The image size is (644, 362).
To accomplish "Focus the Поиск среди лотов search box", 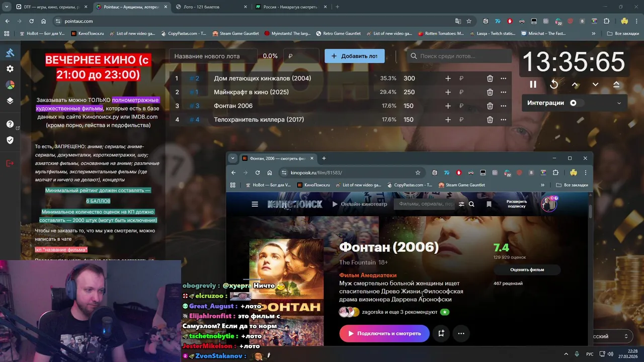I will coord(459,56).
